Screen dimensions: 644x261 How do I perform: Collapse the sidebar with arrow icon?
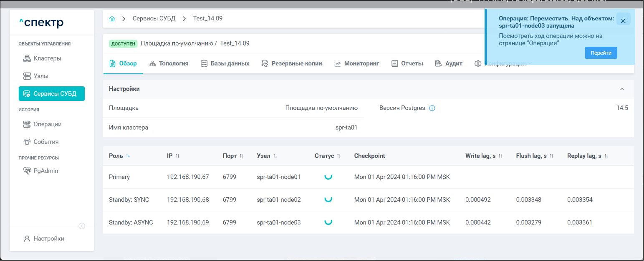82,226
